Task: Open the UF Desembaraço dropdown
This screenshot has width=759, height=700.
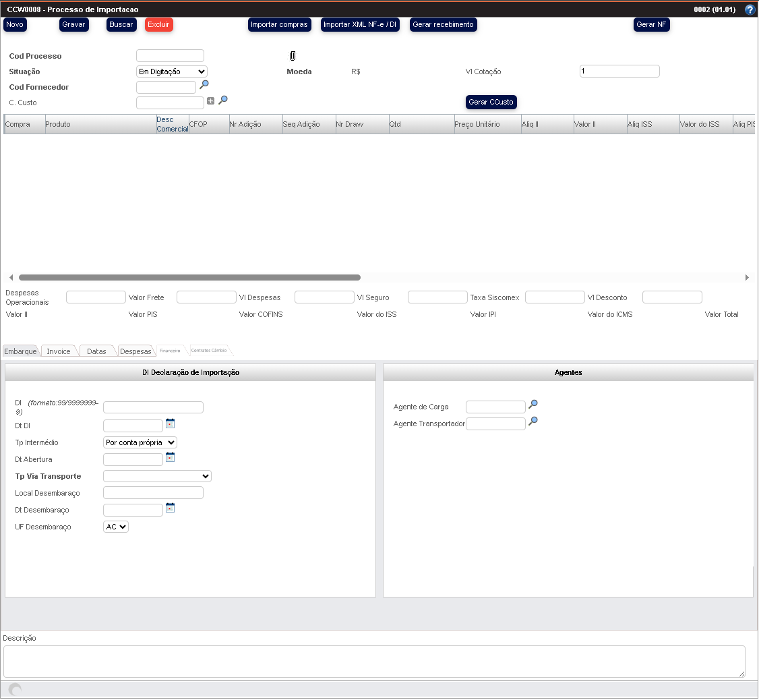Action: [x=116, y=527]
